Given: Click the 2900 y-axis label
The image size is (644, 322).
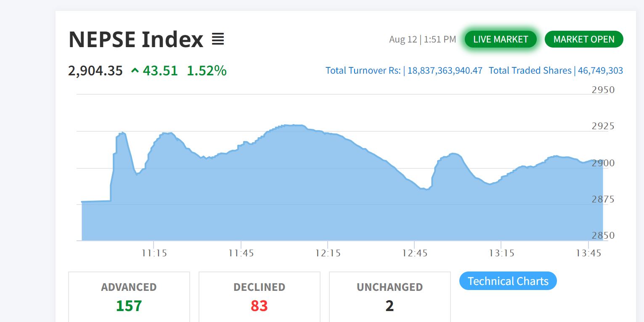Looking at the screenshot, I should 603,163.
